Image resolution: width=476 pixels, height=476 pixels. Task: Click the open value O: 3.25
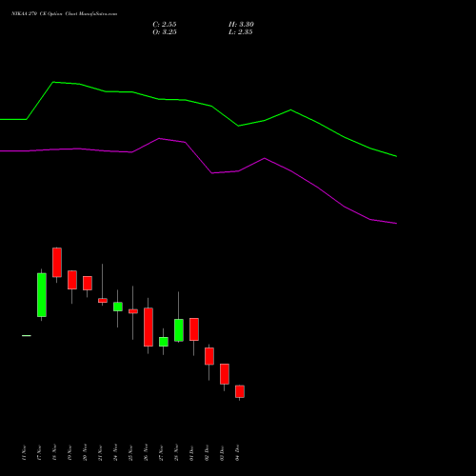pos(165,32)
